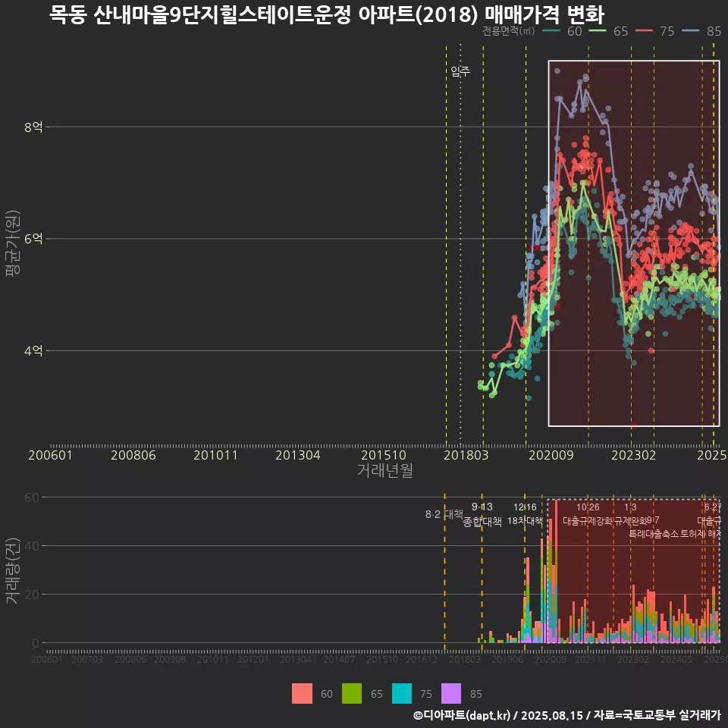Click the 200601 label on the price chart axis
Image resolution: width=728 pixels, height=728 pixels.
click(51, 455)
